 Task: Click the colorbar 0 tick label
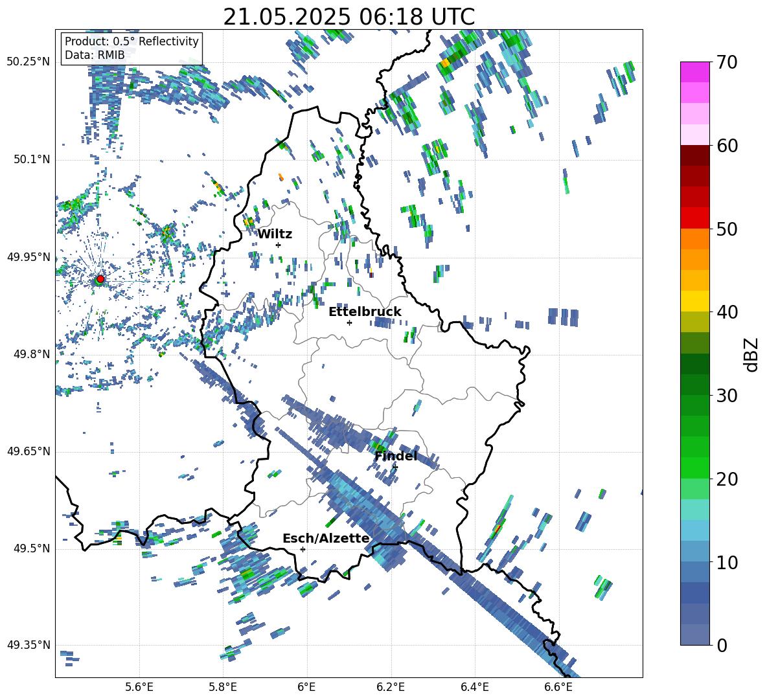[722, 645]
